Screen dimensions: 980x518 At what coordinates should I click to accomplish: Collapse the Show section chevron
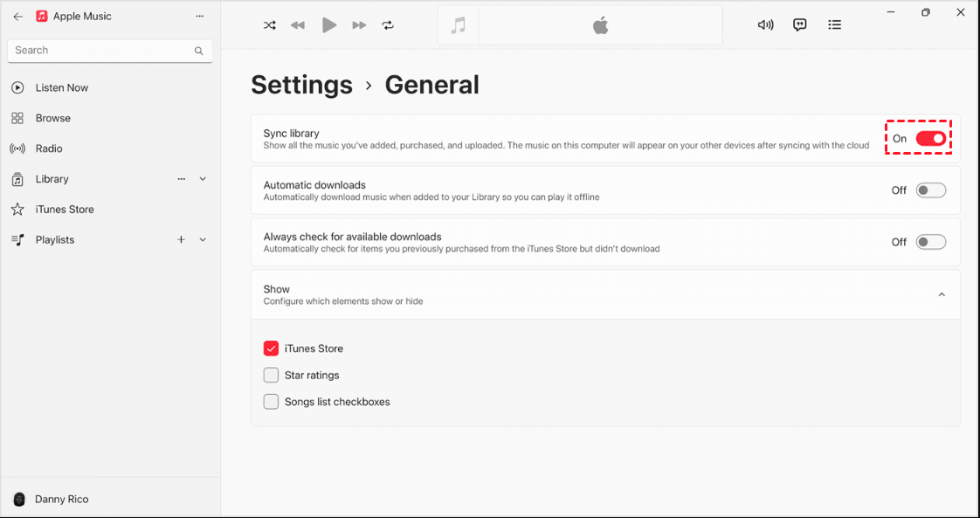point(942,295)
